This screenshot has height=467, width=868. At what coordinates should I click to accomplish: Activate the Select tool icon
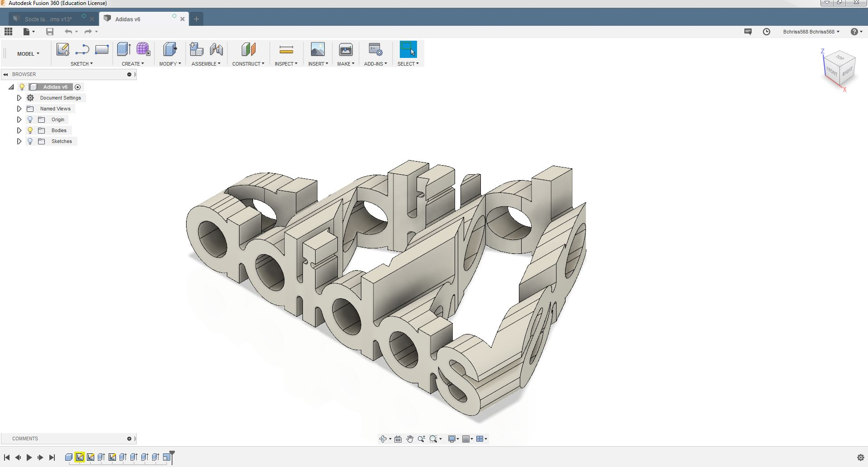point(408,49)
